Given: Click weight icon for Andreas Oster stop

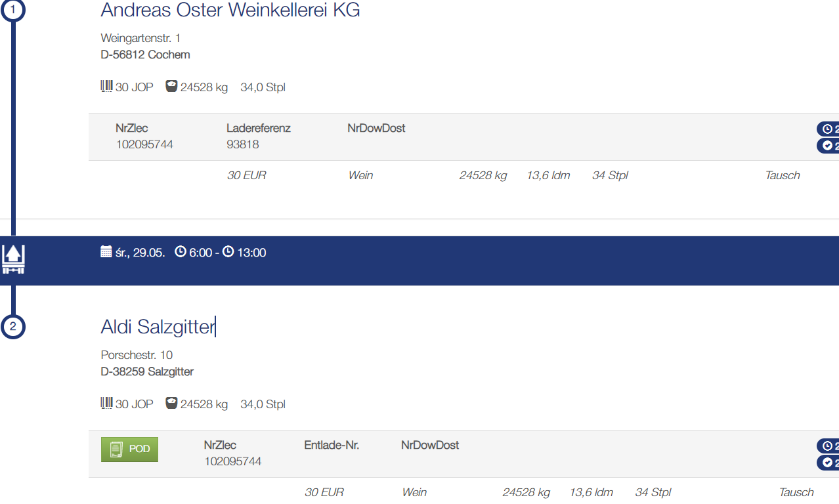Looking at the screenshot, I should point(171,87).
